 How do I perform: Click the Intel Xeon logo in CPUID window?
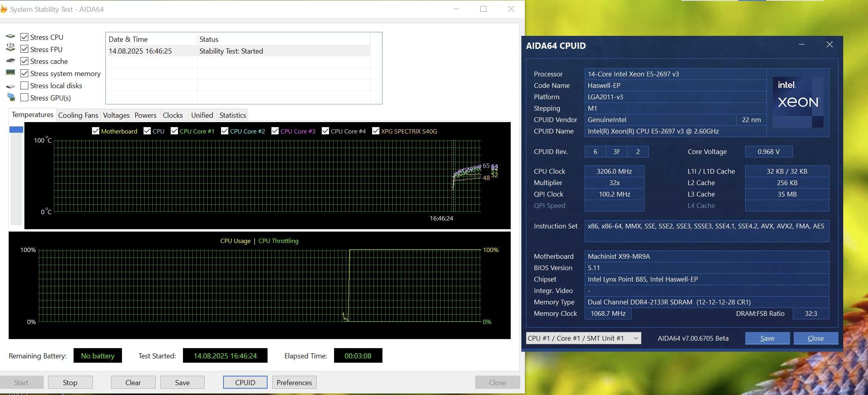coord(798,102)
